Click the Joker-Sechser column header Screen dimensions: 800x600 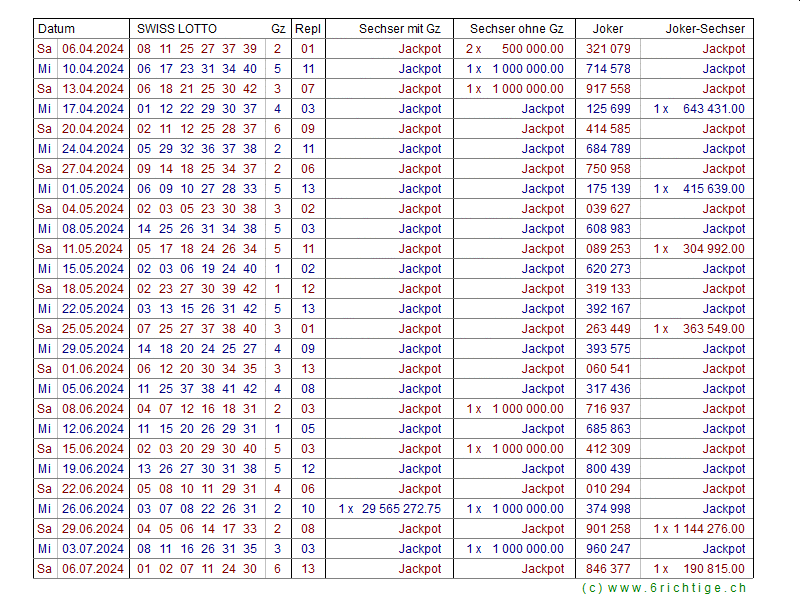point(705,29)
